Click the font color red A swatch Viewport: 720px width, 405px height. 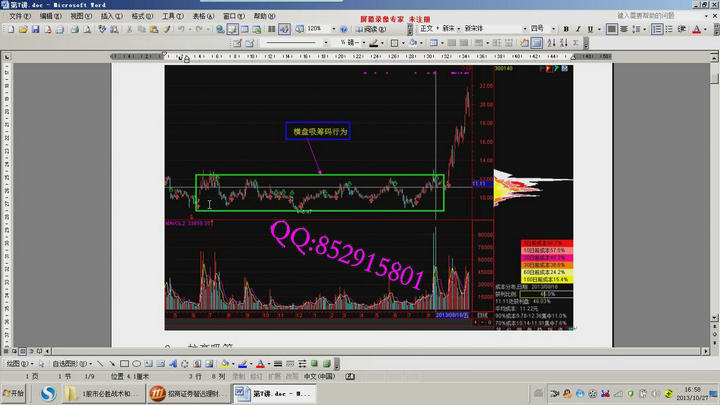click(260, 363)
